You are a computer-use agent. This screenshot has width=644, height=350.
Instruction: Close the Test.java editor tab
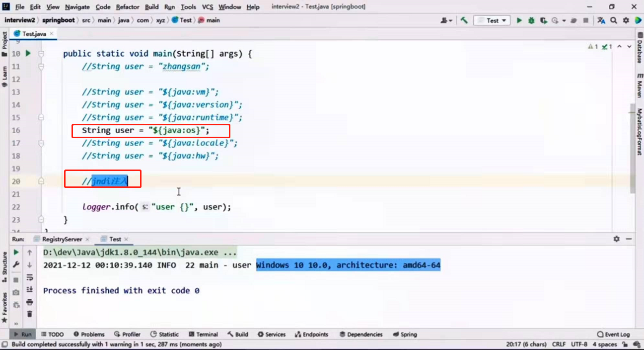pos(51,34)
